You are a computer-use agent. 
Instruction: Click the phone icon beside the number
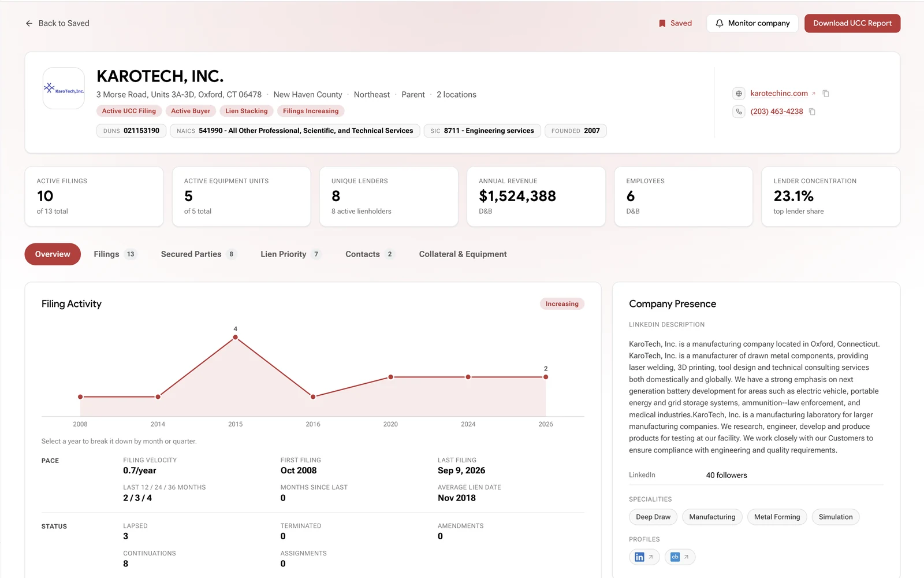(739, 112)
